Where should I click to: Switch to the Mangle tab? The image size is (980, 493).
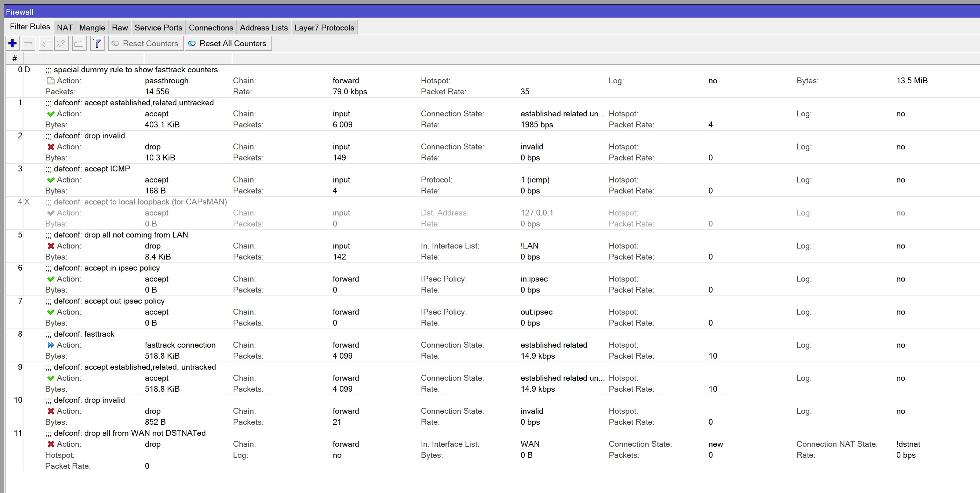click(x=92, y=28)
